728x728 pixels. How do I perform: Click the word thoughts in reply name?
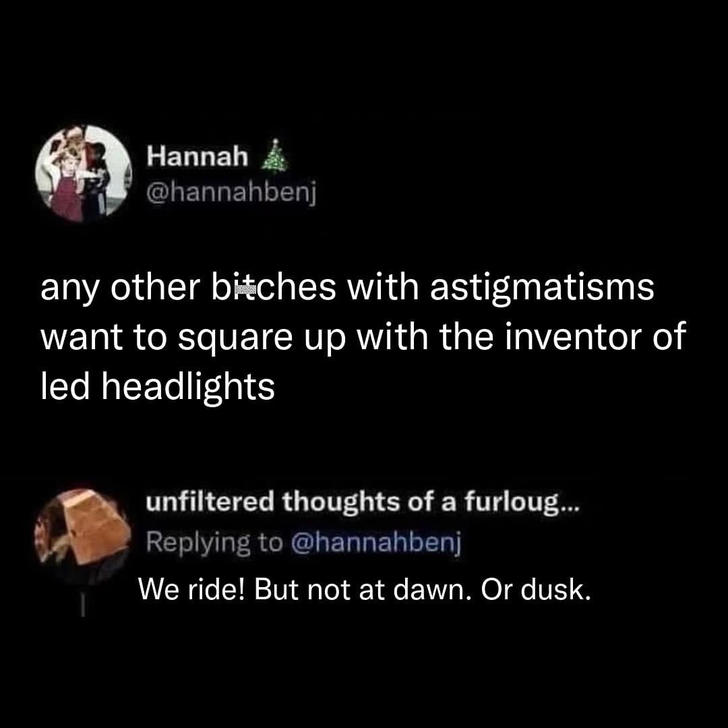pyautogui.click(x=341, y=502)
